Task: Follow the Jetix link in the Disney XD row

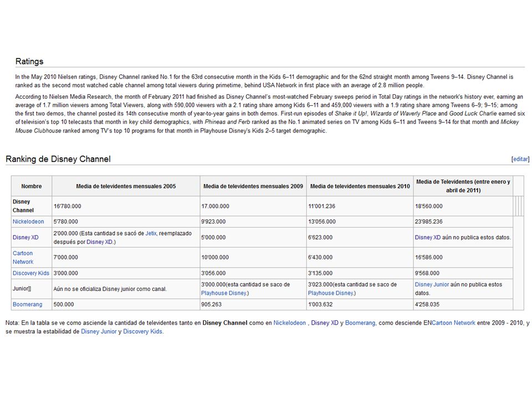Action: [x=151, y=233]
